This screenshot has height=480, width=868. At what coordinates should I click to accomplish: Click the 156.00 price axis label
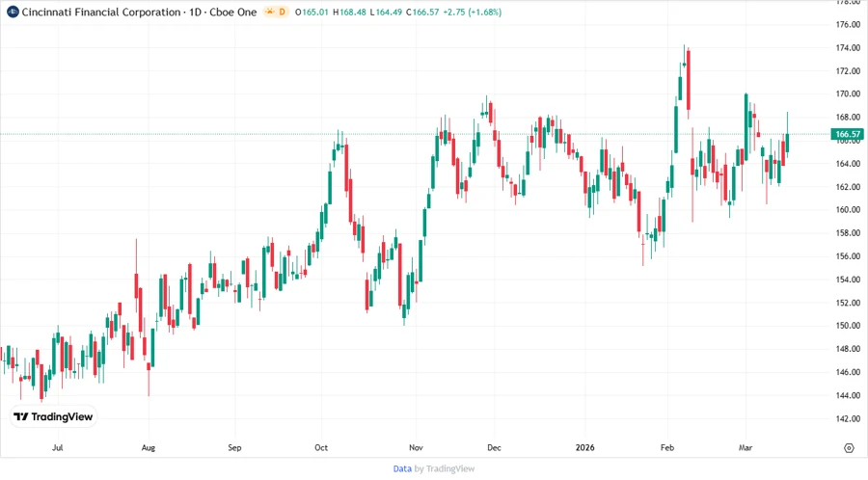(848, 256)
